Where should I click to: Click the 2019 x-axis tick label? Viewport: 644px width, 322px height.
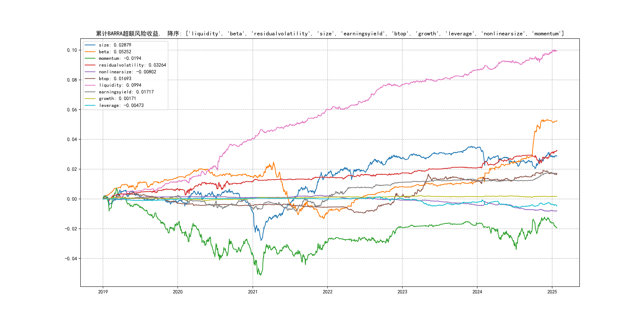(103, 292)
